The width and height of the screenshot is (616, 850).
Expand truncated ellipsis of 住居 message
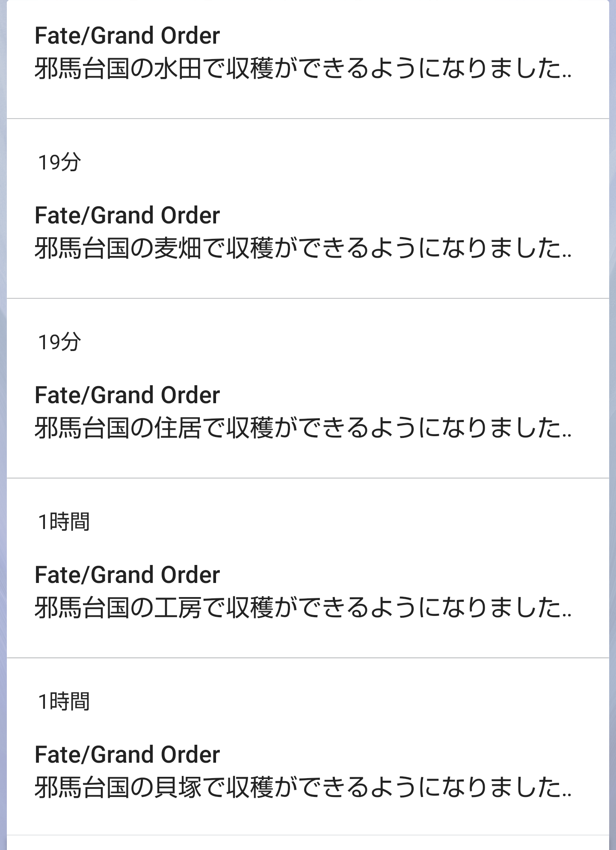coord(567,435)
